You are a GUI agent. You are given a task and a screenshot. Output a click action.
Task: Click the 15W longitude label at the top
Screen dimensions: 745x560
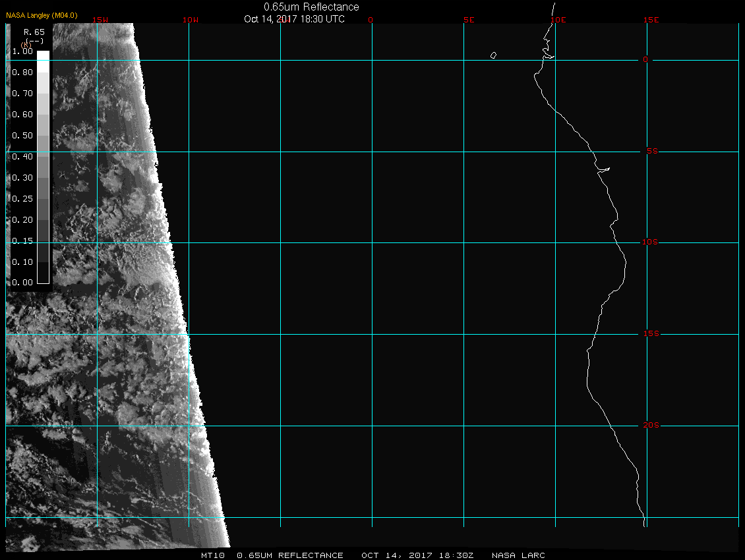click(x=100, y=20)
